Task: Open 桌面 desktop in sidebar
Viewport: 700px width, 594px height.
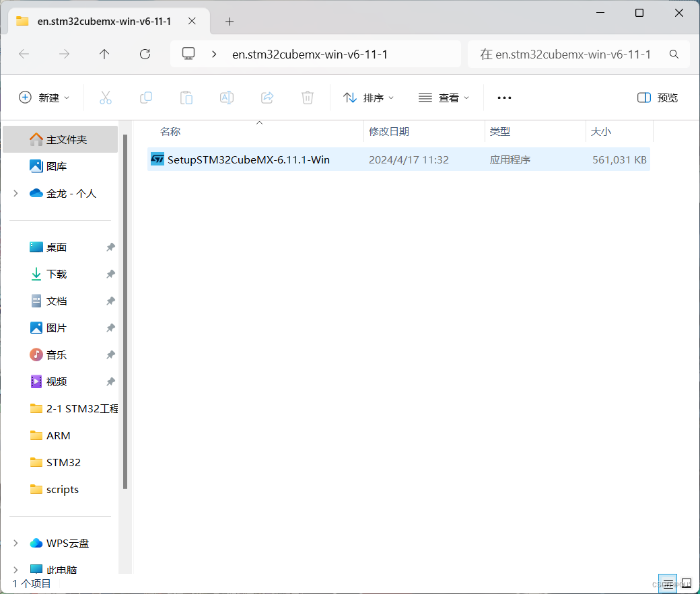Action: click(x=48, y=248)
